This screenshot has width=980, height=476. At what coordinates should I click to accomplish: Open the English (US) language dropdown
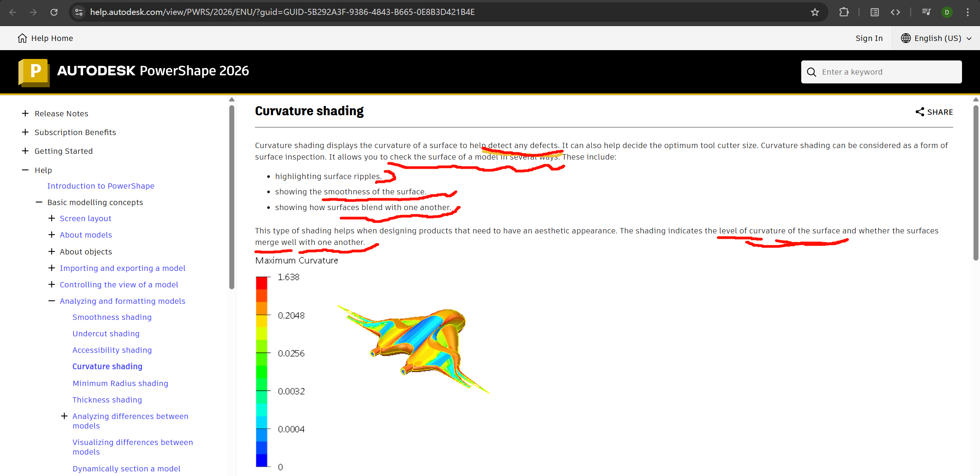(936, 38)
